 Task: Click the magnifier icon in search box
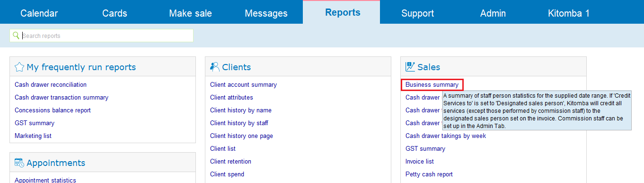[16, 36]
